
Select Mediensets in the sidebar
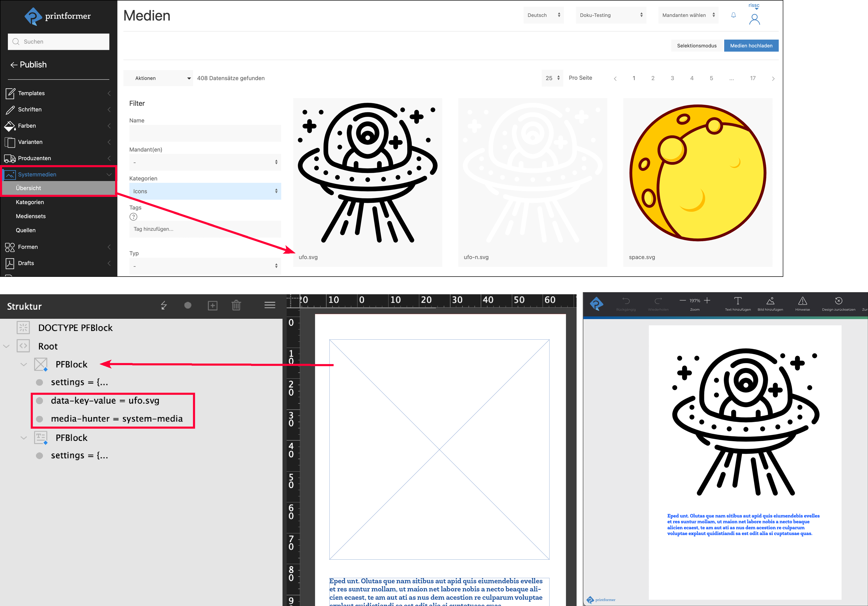31,216
